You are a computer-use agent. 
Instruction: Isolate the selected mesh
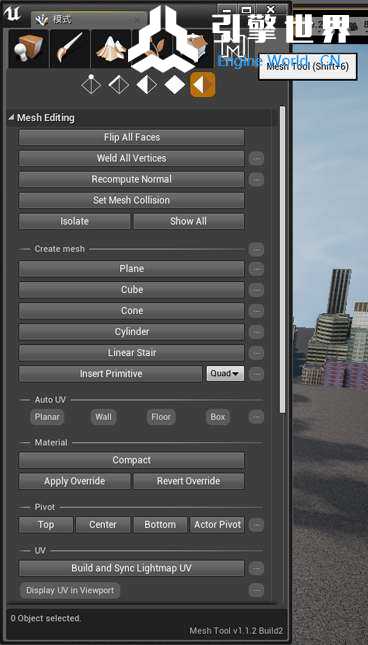click(x=74, y=221)
